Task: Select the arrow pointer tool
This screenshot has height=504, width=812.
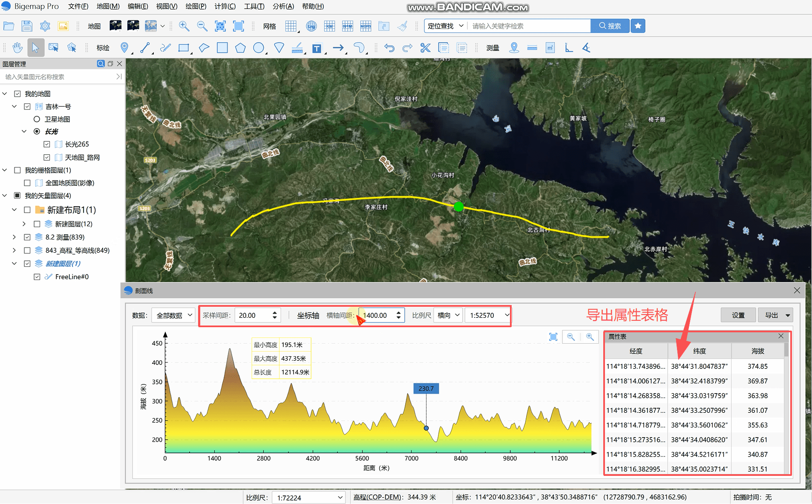Action: (36, 48)
